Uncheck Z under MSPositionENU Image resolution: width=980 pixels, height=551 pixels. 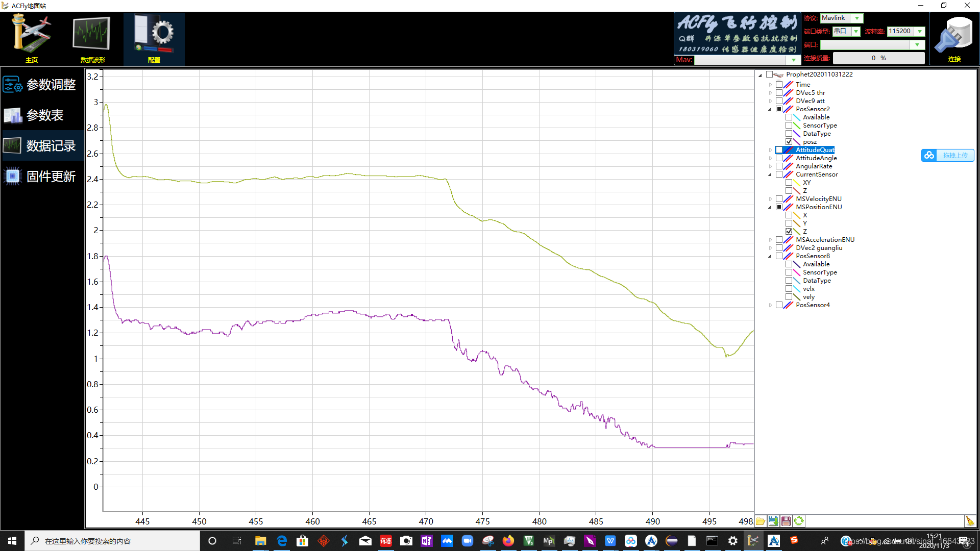pyautogui.click(x=789, y=232)
